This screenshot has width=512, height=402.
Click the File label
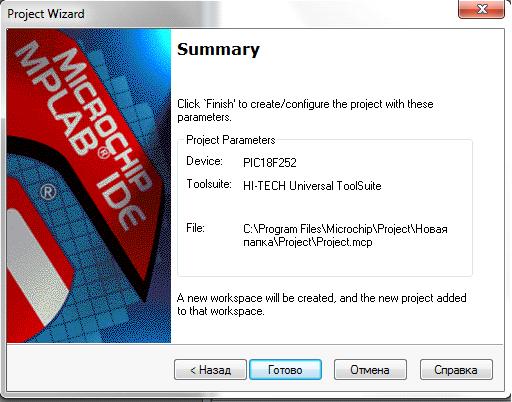click(x=195, y=228)
